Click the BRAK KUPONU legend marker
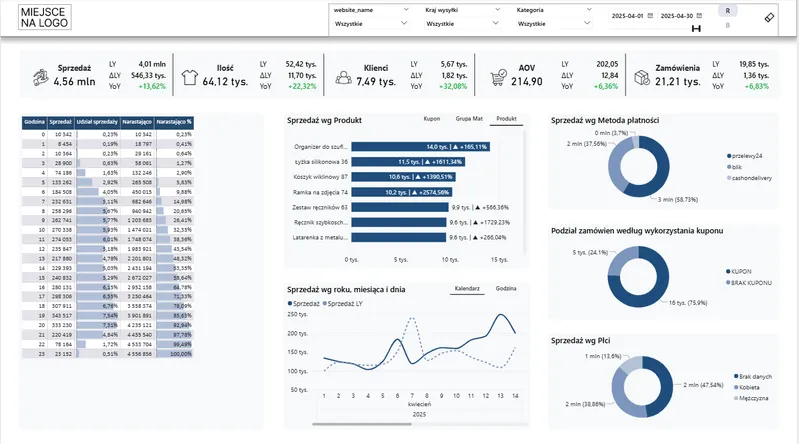 tap(728, 282)
